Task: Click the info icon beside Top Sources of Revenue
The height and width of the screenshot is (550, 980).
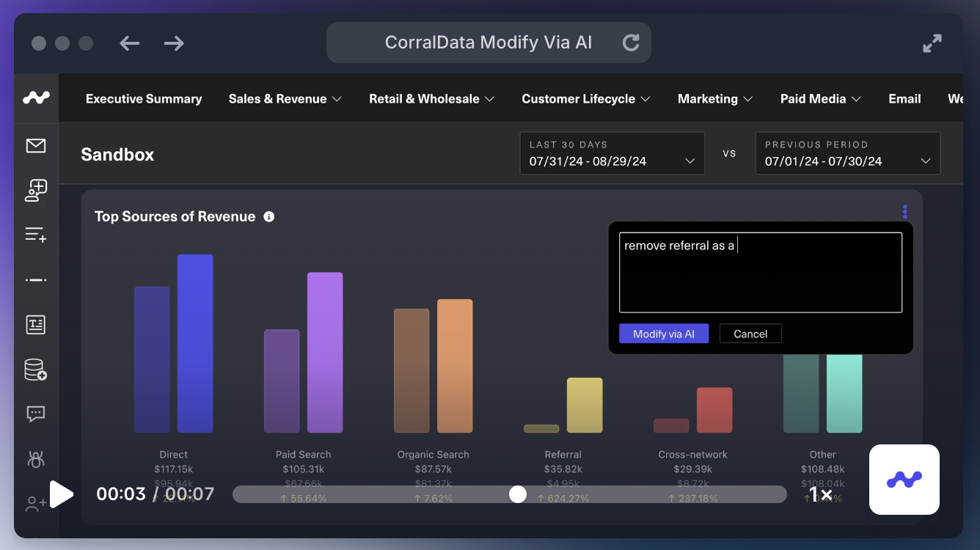Action: (x=269, y=216)
